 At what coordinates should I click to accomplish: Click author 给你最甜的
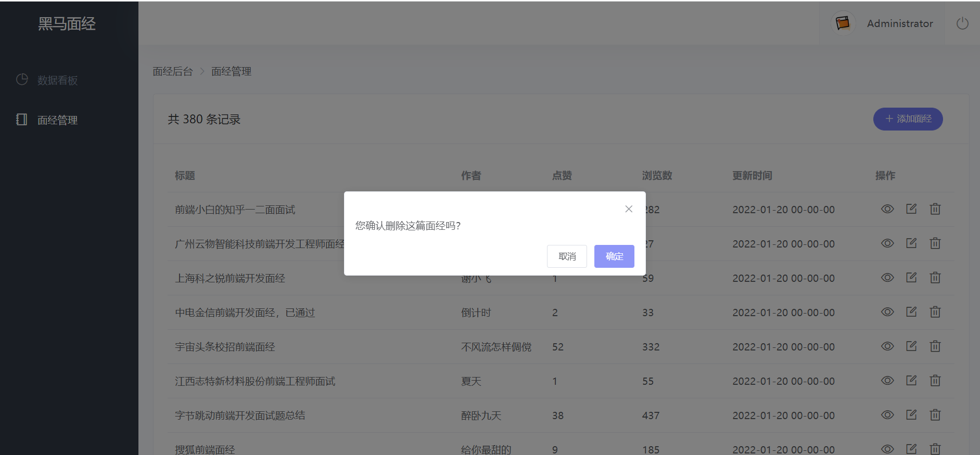coord(486,450)
